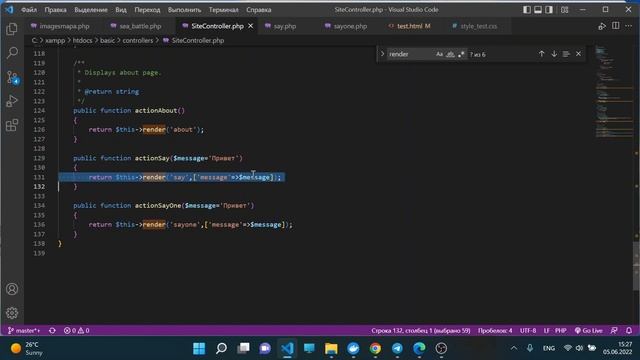
Task: Click the Run file icon in editor toolbar
Action: pyautogui.click(x=602, y=26)
